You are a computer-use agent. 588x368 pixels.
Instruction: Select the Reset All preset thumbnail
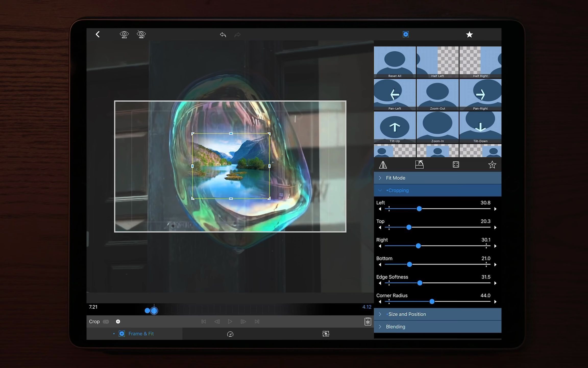(394, 62)
